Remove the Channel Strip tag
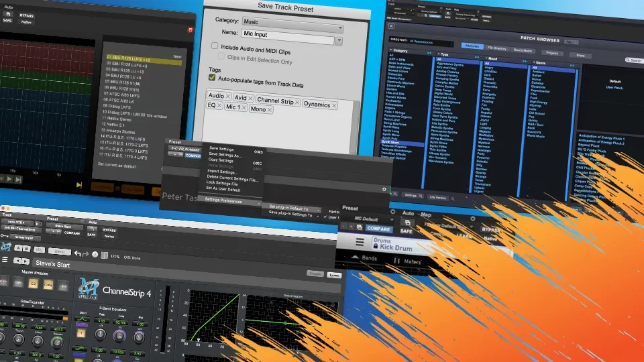 point(297,102)
